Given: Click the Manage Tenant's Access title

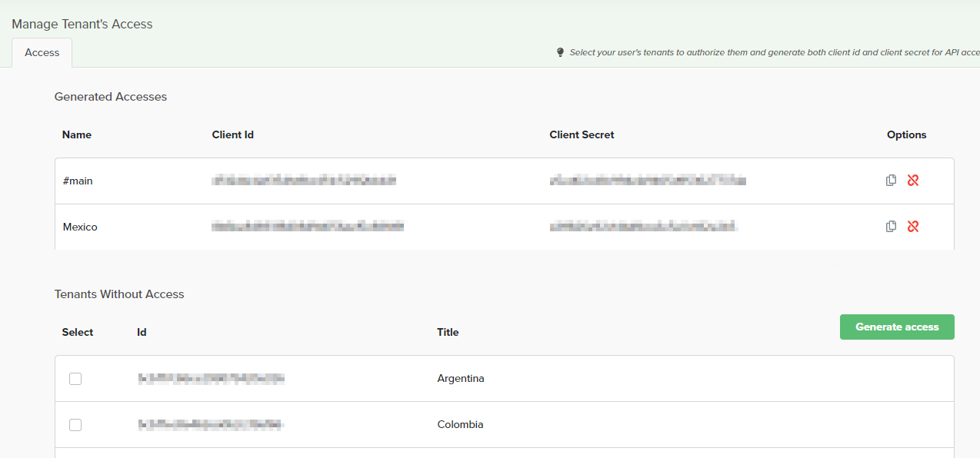Looking at the screenshot, I should pos(82,24).
